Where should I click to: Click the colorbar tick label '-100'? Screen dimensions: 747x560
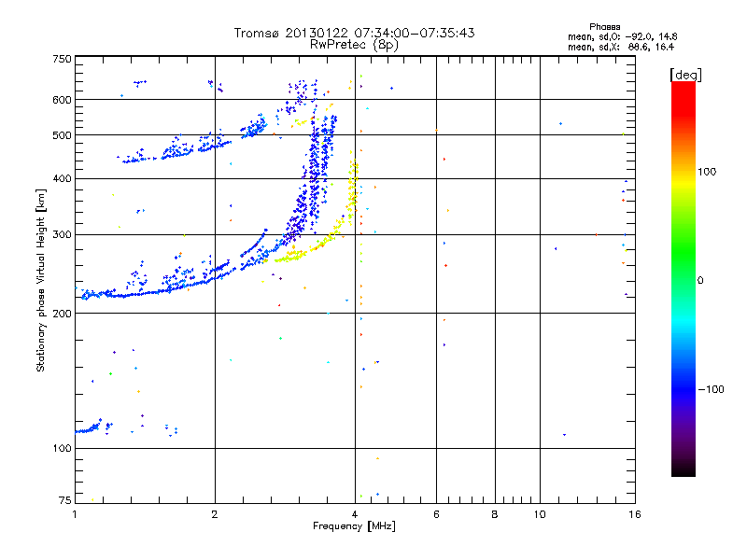[x=711, y=389]
